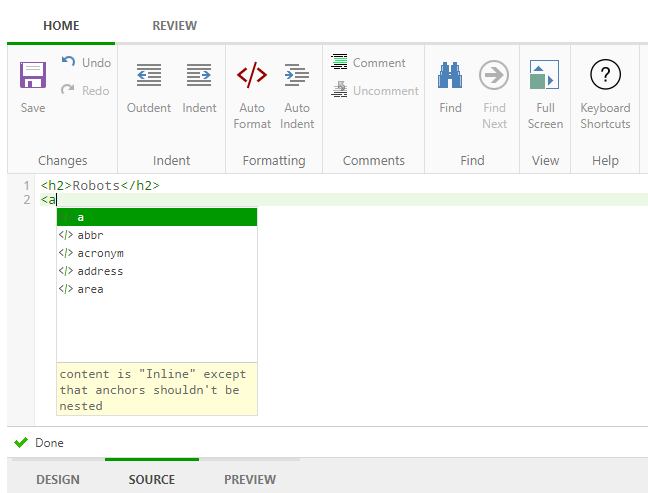
Task: Select 'area' tag suggestion
Action: [157, 289]
